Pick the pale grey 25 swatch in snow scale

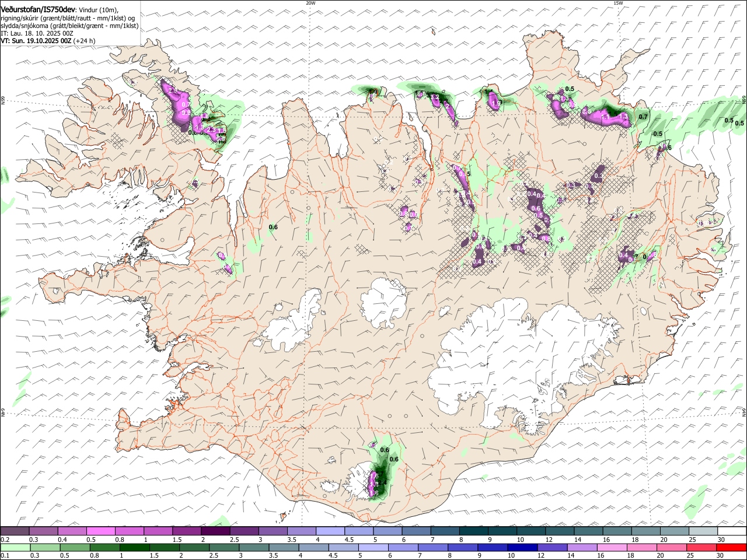coord(703,531)
